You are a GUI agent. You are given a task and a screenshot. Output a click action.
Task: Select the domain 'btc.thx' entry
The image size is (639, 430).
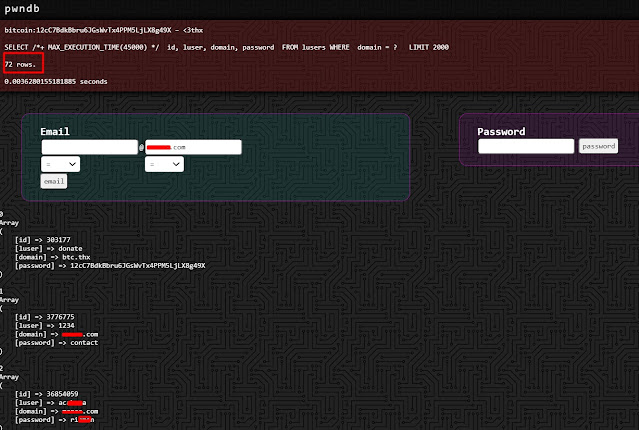(53, 257)
